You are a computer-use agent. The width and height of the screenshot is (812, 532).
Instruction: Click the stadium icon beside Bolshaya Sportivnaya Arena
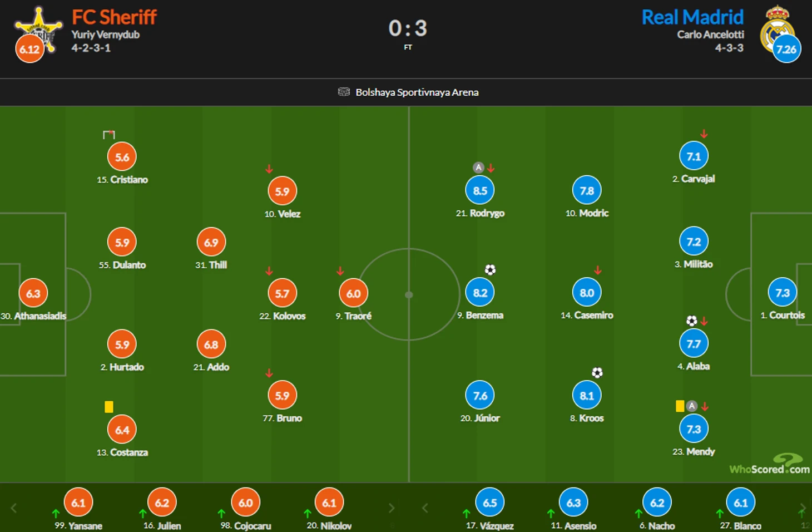tap(344, 92)
